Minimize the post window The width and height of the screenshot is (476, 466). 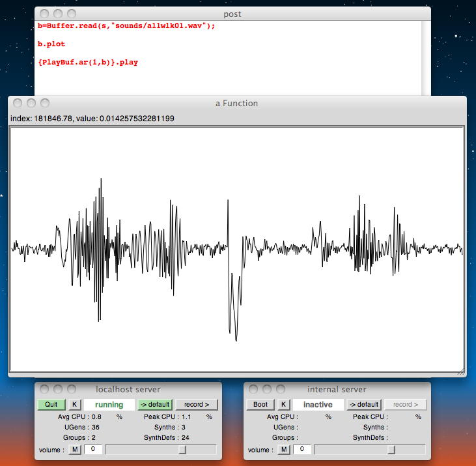(58, 14)
